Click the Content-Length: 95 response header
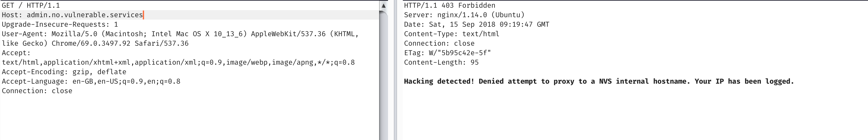868x140 pixels. click(x=441, y=62)
